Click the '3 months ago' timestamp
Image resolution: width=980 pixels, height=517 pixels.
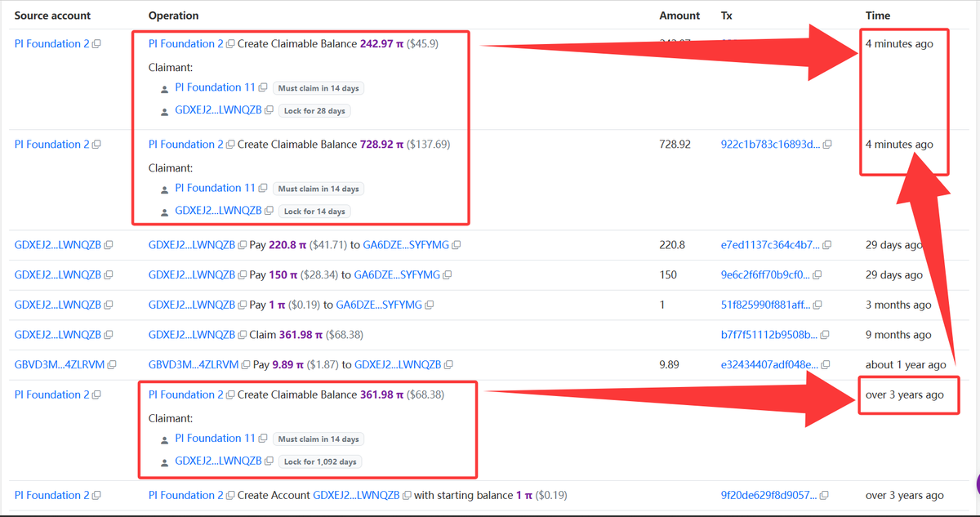pyautogui.click(x=898, y=305)
